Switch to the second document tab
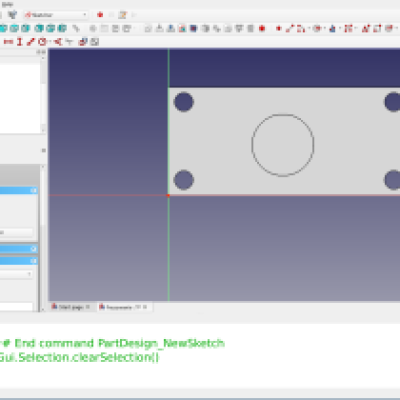Image resolution: width=400 pixels, height=400 pixels. pos(123,307)
